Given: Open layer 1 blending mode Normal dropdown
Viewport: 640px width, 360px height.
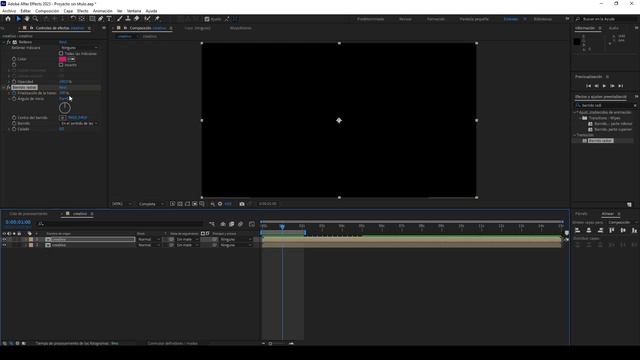Looking at the screenshot, I should point(149,240).
